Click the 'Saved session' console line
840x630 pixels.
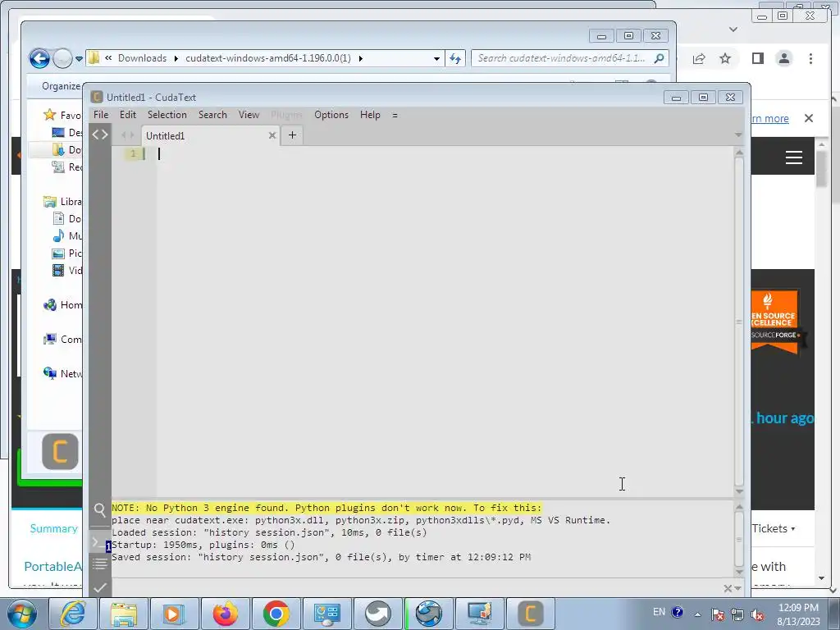pyautogui.click(x=321, y=557)
